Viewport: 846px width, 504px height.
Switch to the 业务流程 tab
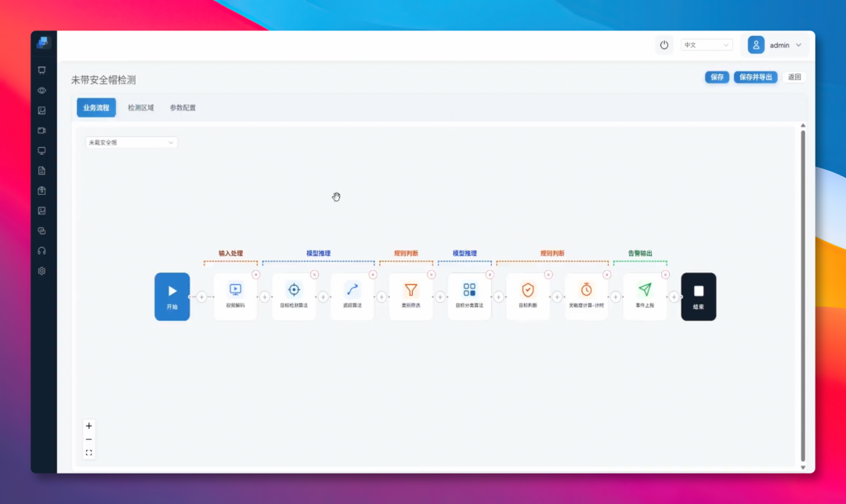[96, 108]
